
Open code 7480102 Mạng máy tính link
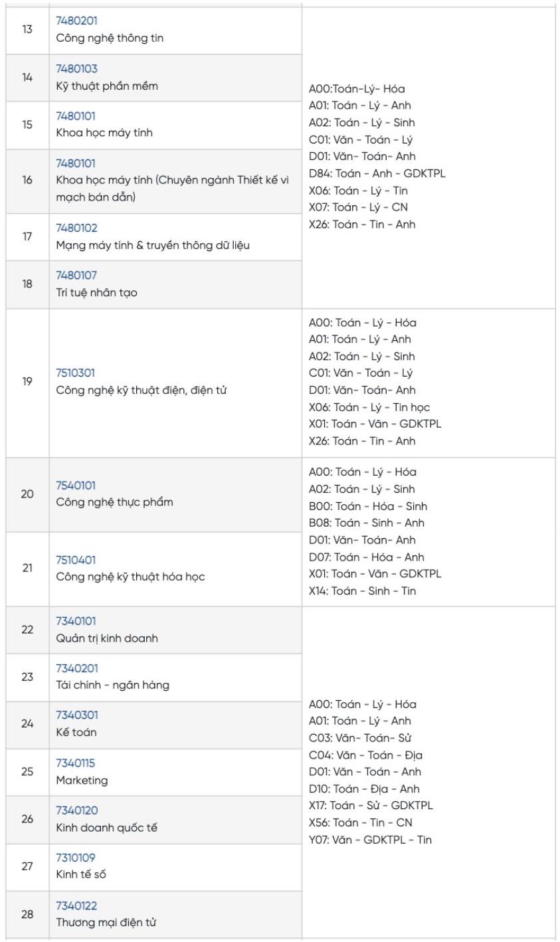tap(76, 229)
